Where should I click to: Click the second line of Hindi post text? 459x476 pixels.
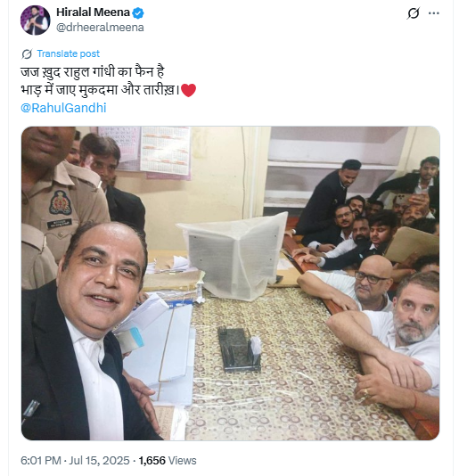coord(100,90)
